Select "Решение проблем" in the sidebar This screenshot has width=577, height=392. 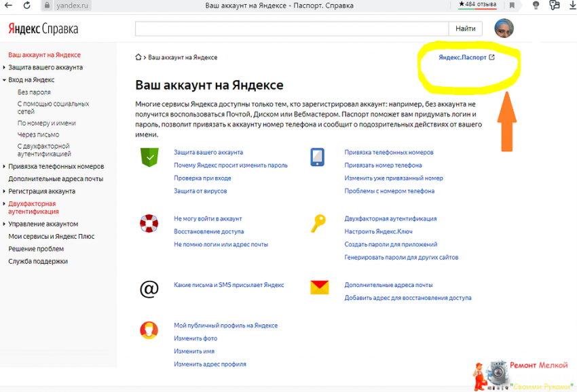[x=36, y=249]
